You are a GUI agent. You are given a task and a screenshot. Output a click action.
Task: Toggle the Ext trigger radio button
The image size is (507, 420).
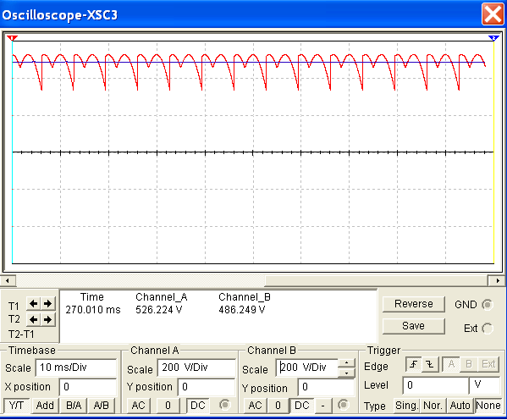pos(487,329)
